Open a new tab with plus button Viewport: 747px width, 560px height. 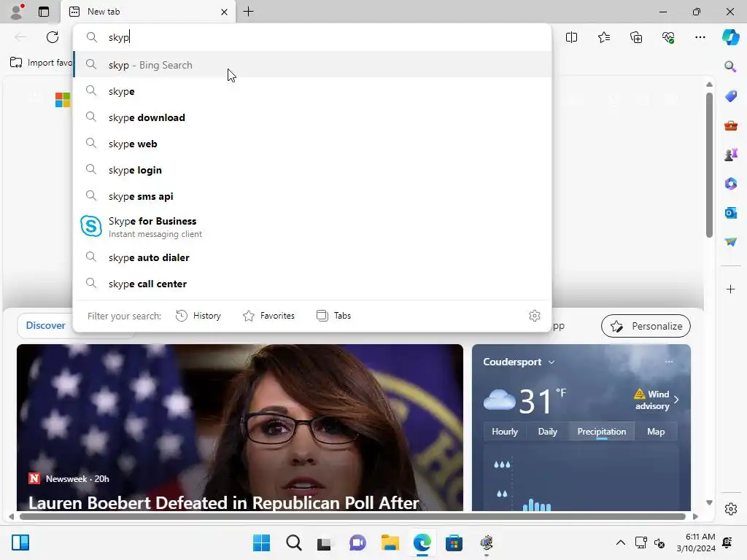[x=248, y=12]
